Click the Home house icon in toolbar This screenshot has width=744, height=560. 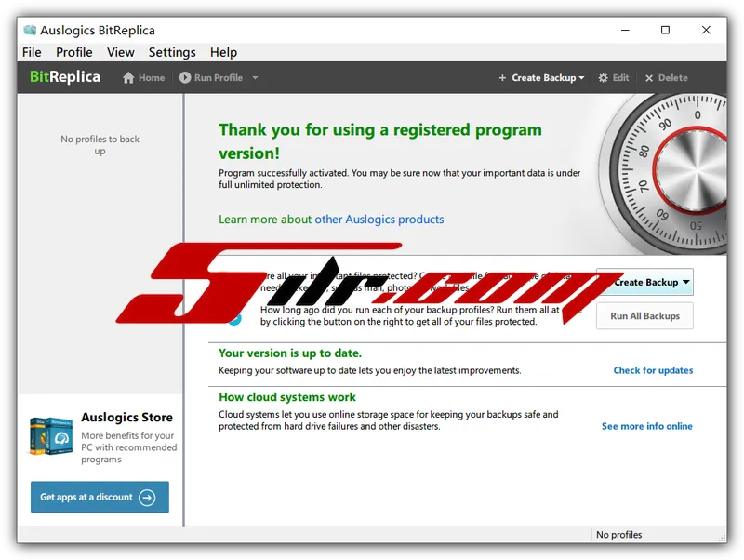pos(128,78)
